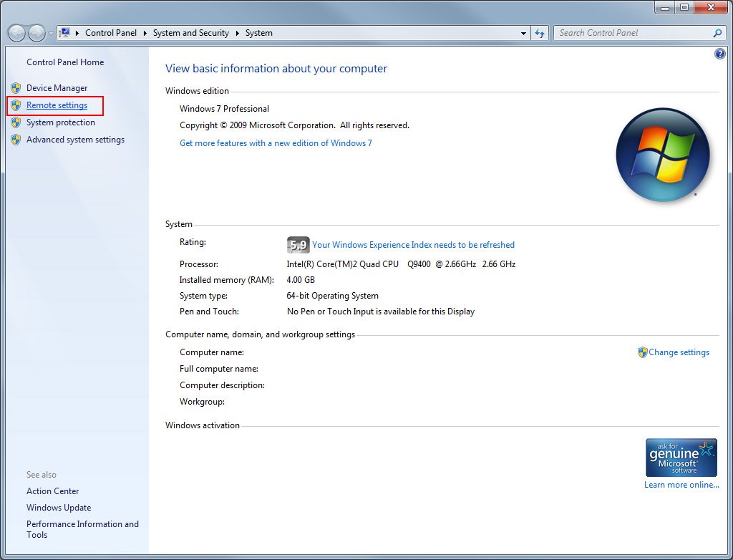Click the Workgroup label
Image resolution: width=733 pixels, height=560 pixels.
[x=202, y=402]
